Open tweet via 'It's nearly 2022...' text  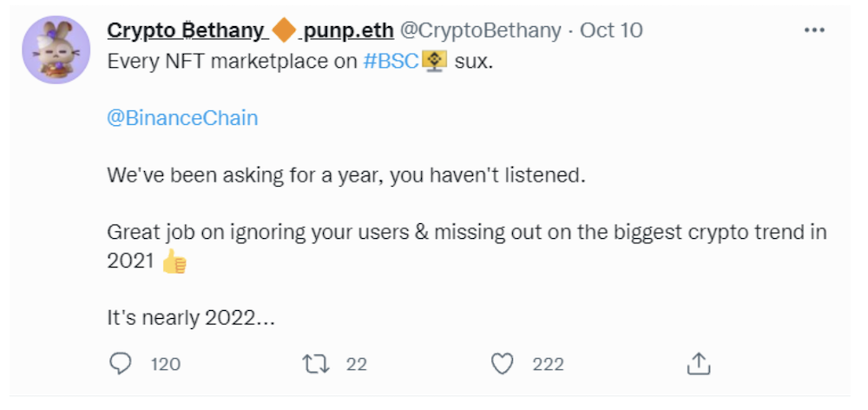coord(191,319)
